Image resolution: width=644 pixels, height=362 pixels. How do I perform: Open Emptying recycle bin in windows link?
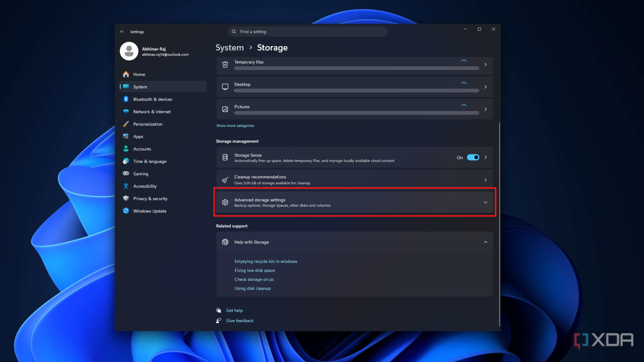[266, 261]
